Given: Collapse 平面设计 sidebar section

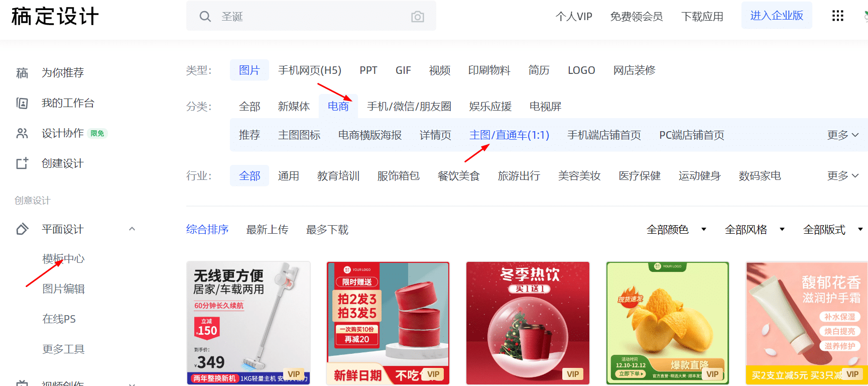Looking at the screenshot, I should pos(132,229).
